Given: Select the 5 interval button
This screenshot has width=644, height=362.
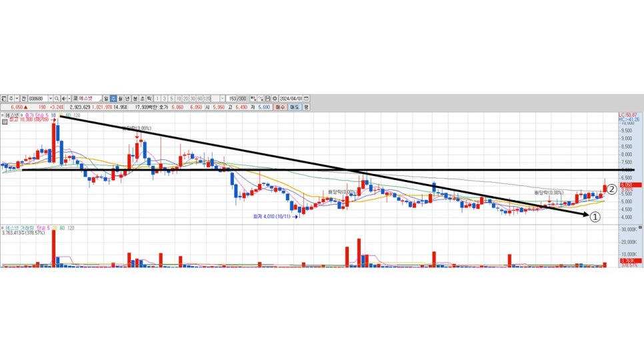Looking at the screenshot, I should [171, 99].
